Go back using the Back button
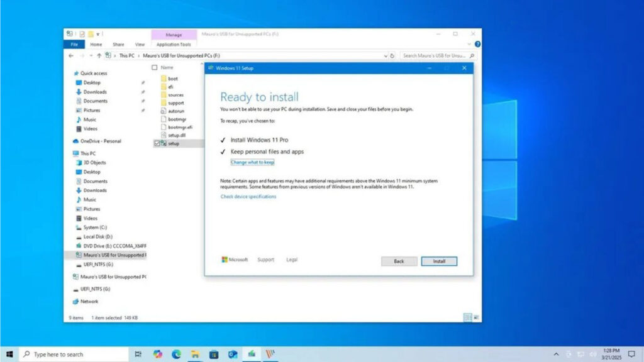644x362 pixels. click(399, 261)
